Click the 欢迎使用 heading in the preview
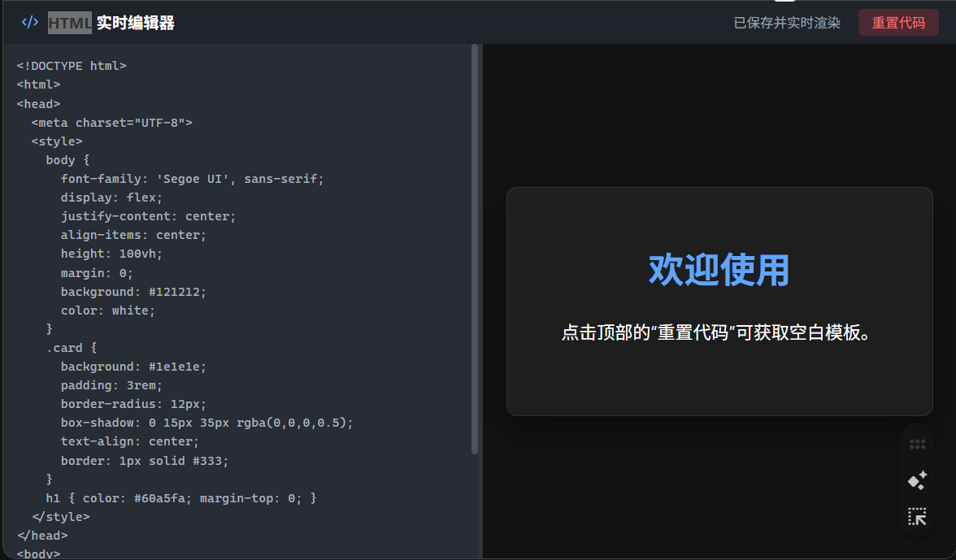 [x=719, y=270]
